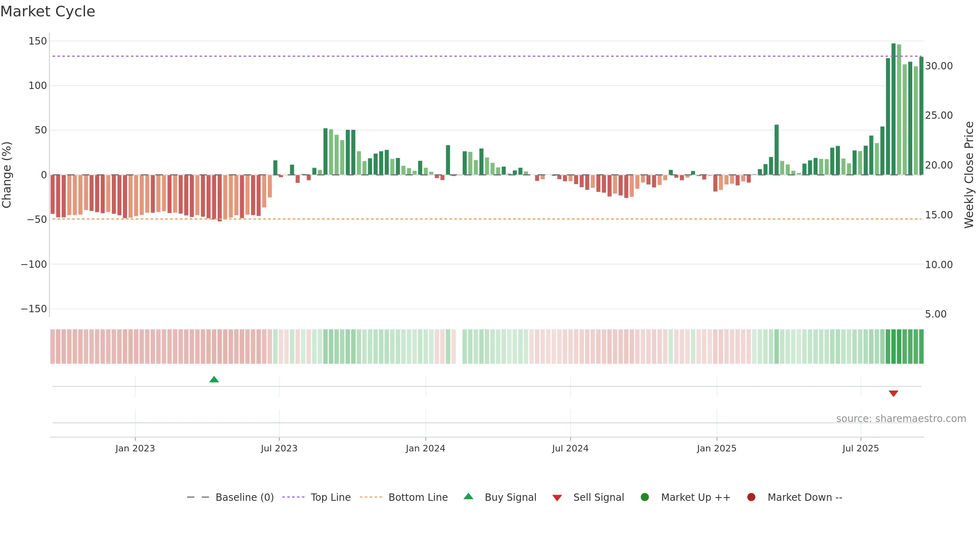The width and height of the screenshot is (980, 551).
Task: Click the Jan 2024 axis label
Action: click(x=425, y=449)
